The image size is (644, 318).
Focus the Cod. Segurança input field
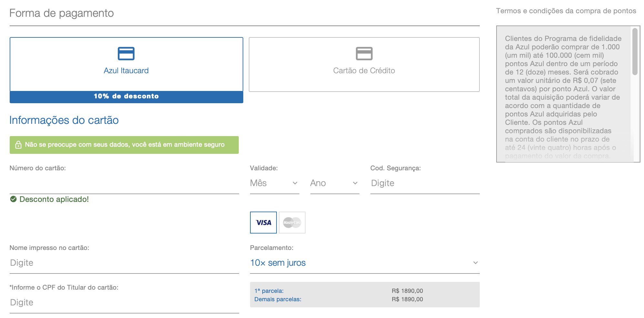(425, 184)
